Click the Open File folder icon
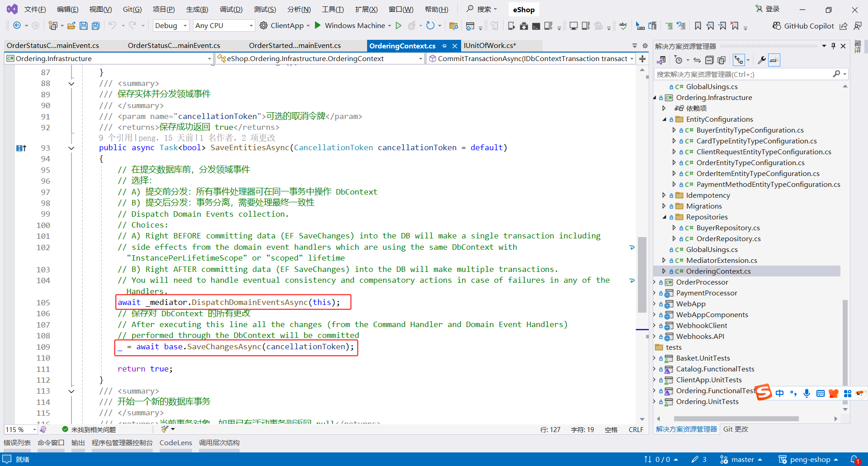The height and width of the screenshot is (466, 868). tap(71, 26)
